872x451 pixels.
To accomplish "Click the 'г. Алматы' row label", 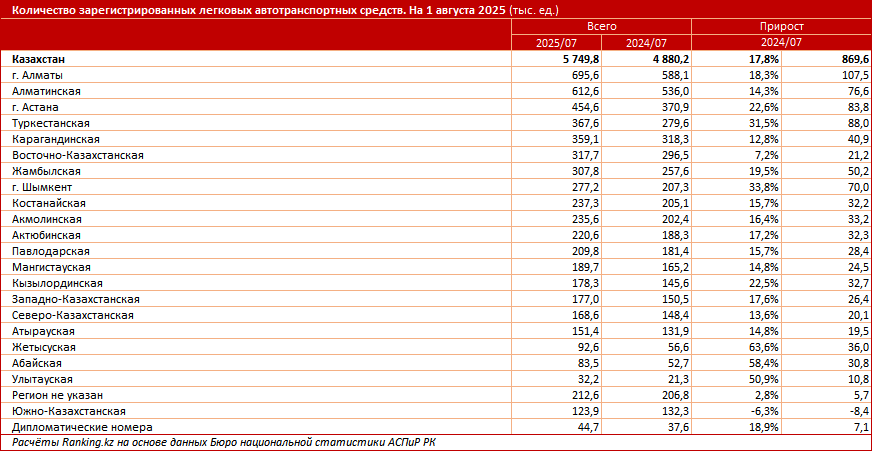I will (x=39, y=76).
